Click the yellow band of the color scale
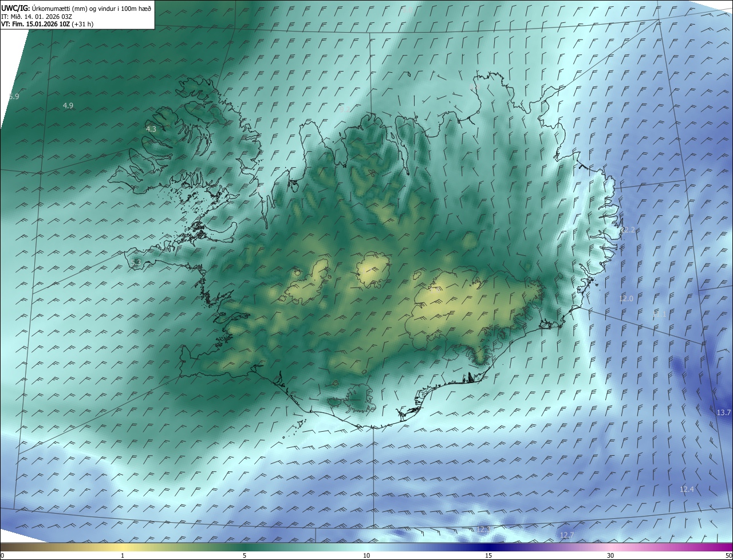This screenshot has width=733, height=560. tap(123, 547)
